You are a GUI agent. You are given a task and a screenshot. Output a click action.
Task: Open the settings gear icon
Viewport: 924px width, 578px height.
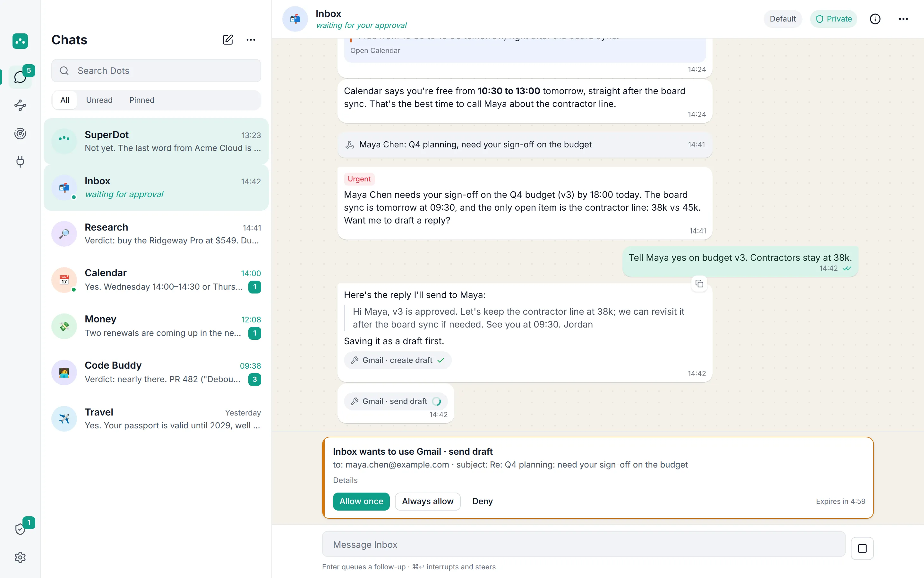pyautogui.click(x=20, y=557)
